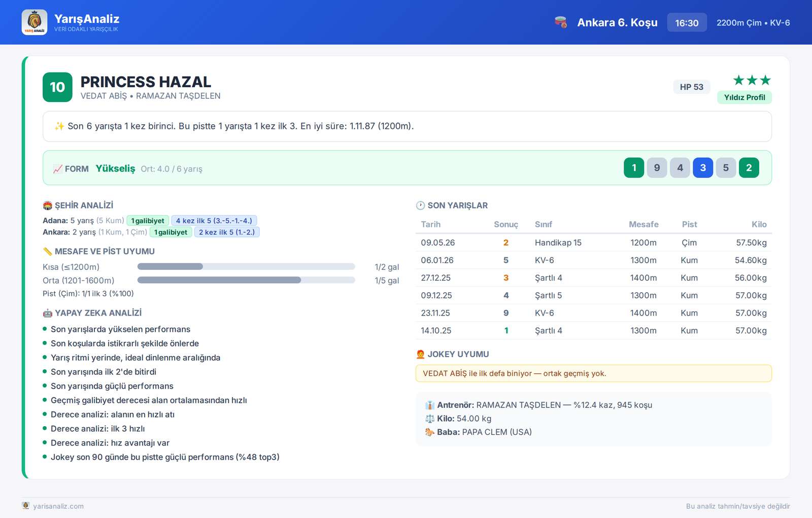Click the Yıldız Profil badge

(745, 97)
